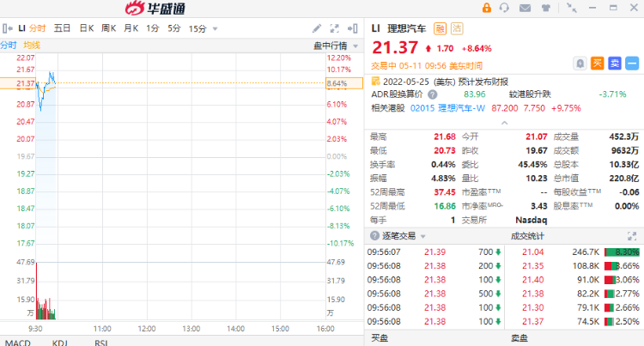
Task: Click the orange 买 buy button
Action: (598, 63)
